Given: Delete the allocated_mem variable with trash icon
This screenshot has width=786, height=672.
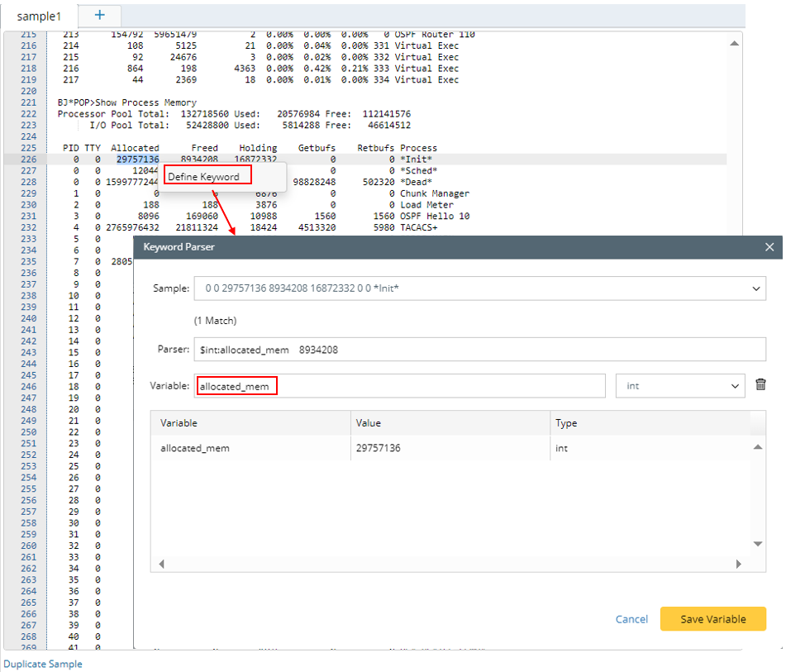Looking at the screenshot, I should [760, 385].
